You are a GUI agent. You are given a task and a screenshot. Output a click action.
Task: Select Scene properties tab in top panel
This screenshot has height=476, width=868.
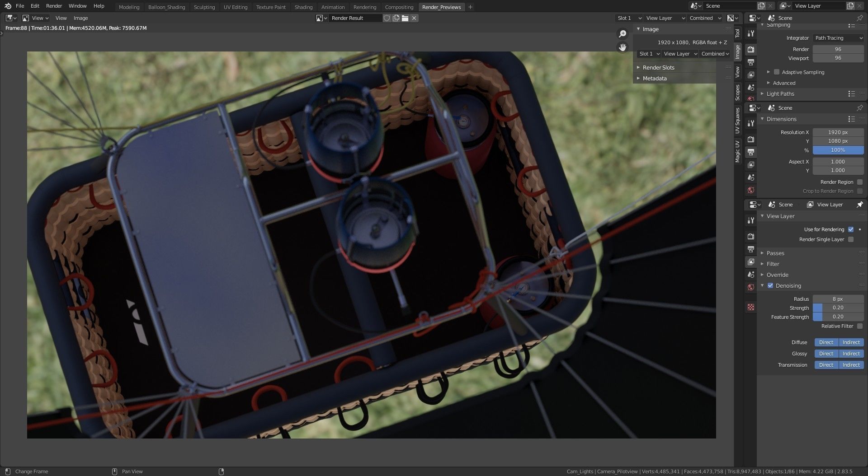click(x=751, y=87)
